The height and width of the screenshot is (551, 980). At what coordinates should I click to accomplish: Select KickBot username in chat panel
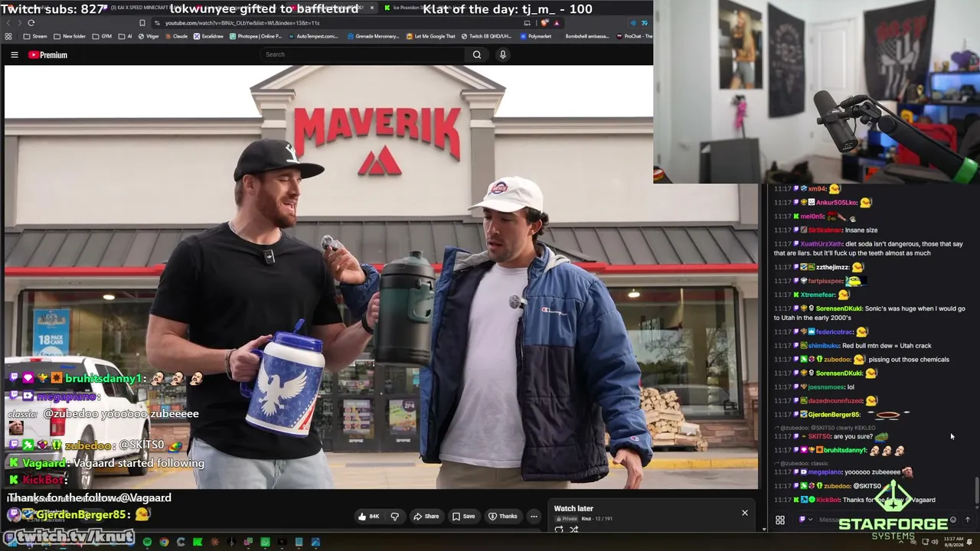pyautogui.click(x=828, y=500)
